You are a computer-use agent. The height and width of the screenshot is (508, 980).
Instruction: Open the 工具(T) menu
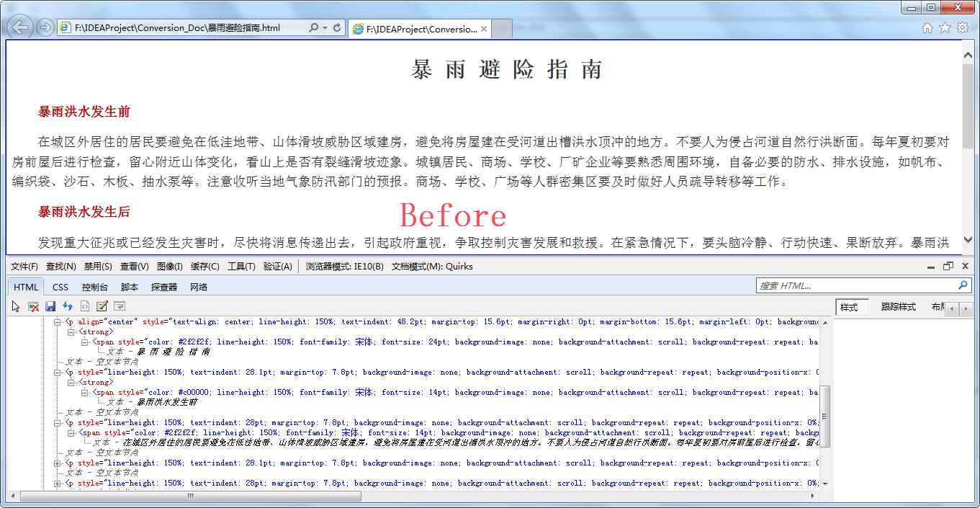[x=241, y=267]
